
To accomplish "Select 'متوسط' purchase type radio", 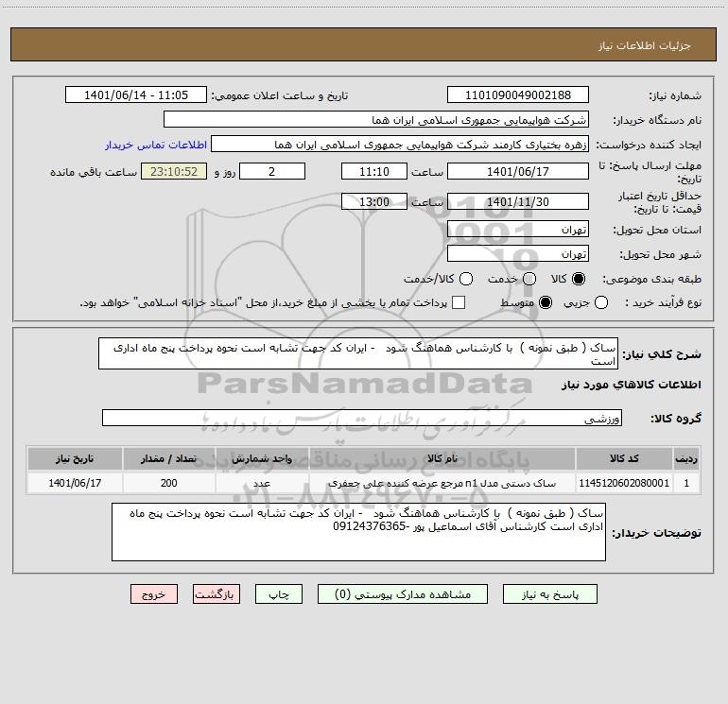I will point(546,303).
